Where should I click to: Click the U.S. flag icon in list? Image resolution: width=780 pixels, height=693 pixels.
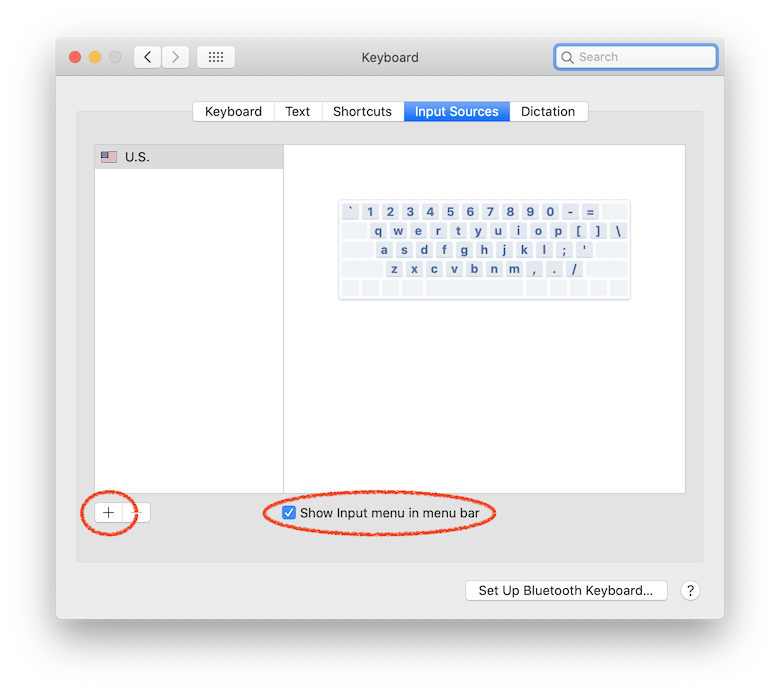point(108,157)
